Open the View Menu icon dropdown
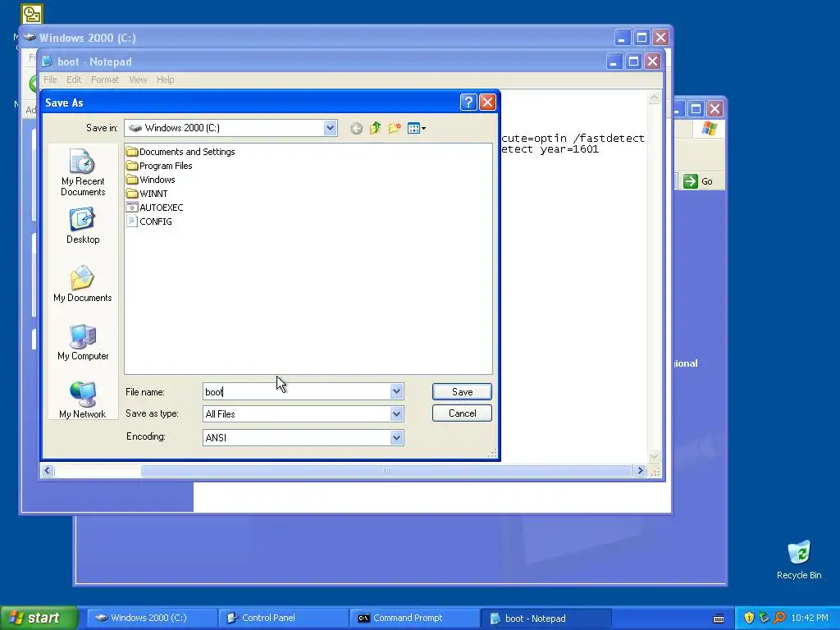 [x=417, y=128]
